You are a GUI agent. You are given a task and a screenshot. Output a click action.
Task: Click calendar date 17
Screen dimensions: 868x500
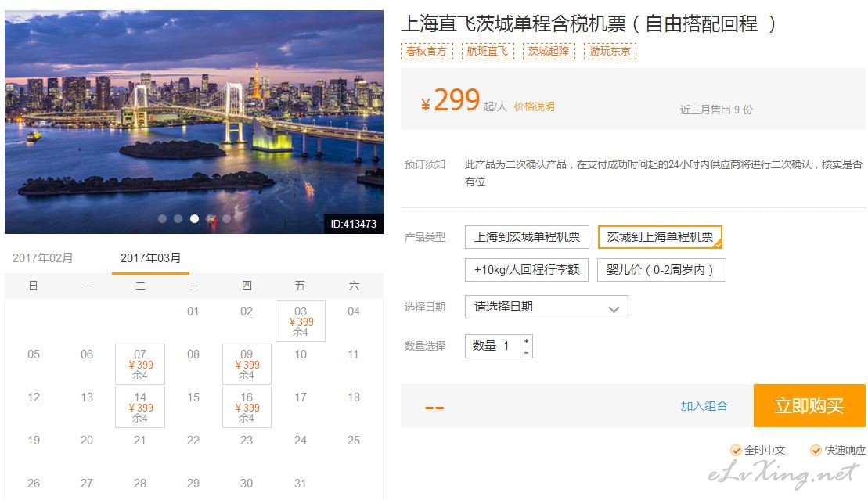(301, 397)
